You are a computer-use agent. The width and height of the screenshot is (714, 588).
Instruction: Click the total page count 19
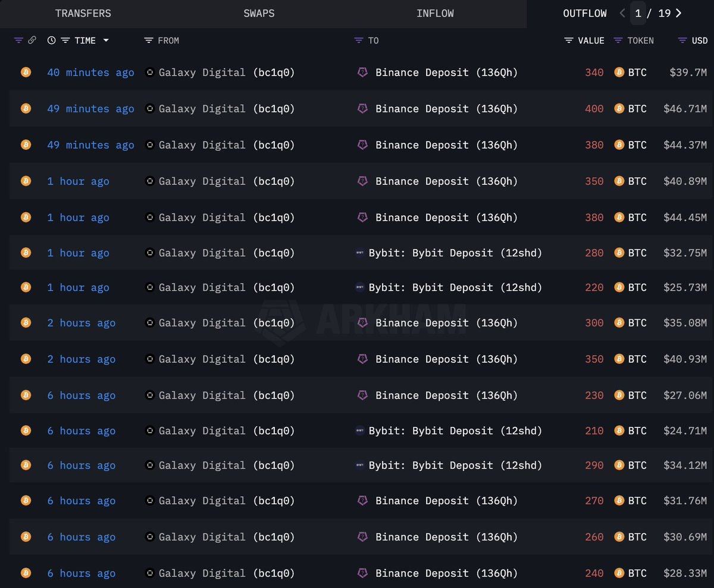coord(664,13)
